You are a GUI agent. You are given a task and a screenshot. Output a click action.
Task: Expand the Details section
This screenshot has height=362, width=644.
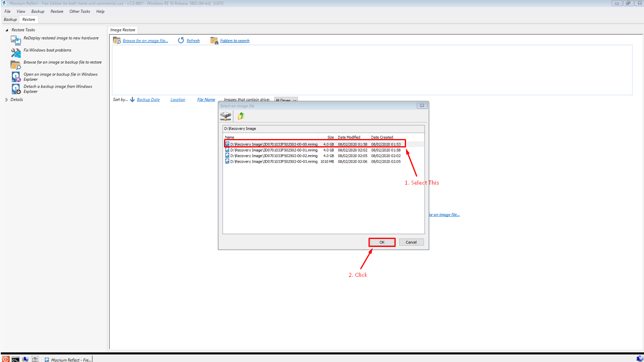(7, 99)
